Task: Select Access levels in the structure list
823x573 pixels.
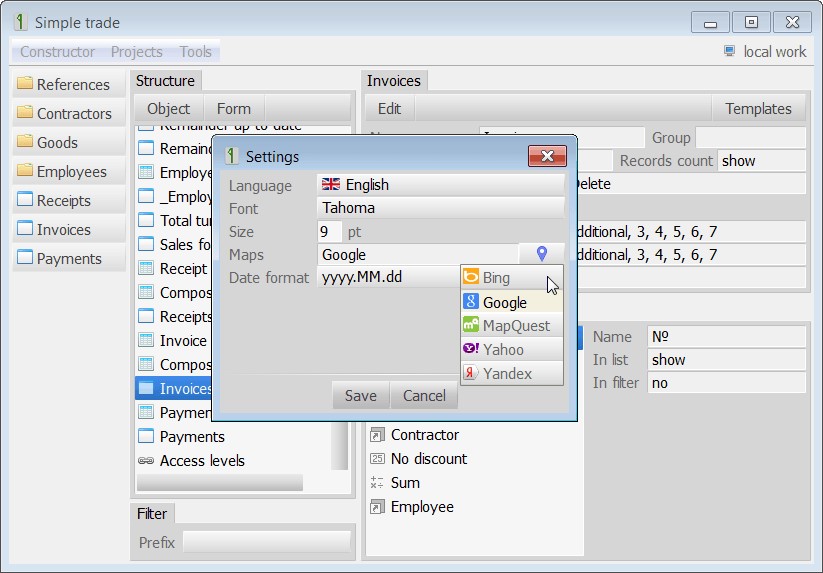Action: (x=202, y=461)
